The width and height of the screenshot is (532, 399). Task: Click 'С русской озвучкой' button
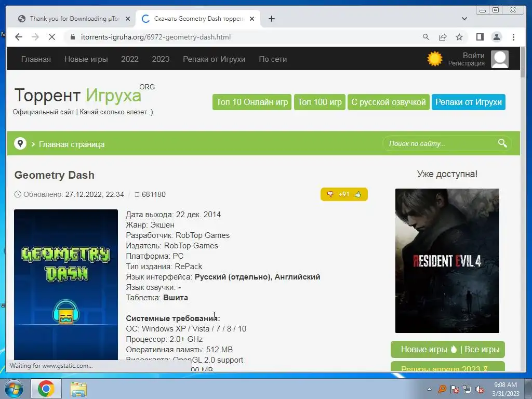[389, 102]
